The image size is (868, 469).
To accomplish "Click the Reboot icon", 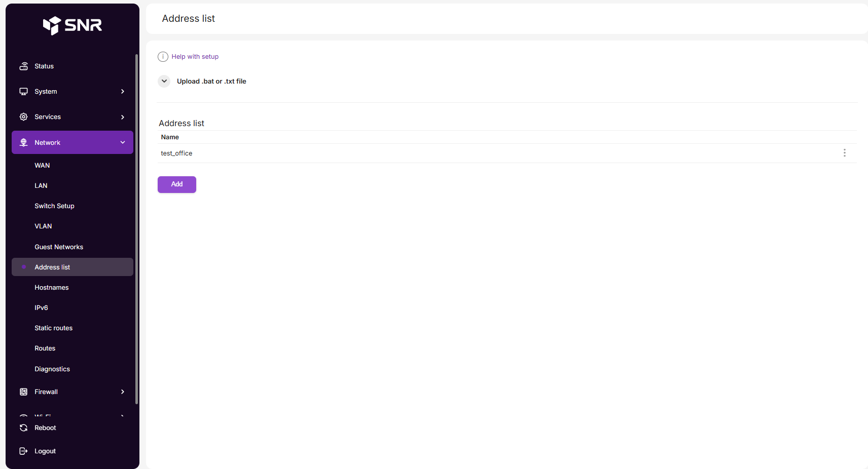I will click(x=23, y=428).
